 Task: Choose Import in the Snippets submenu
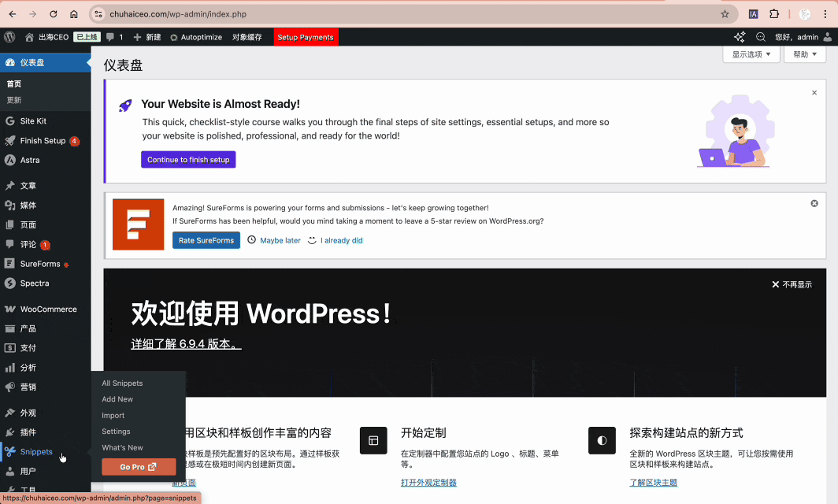[x=113, y=416]
